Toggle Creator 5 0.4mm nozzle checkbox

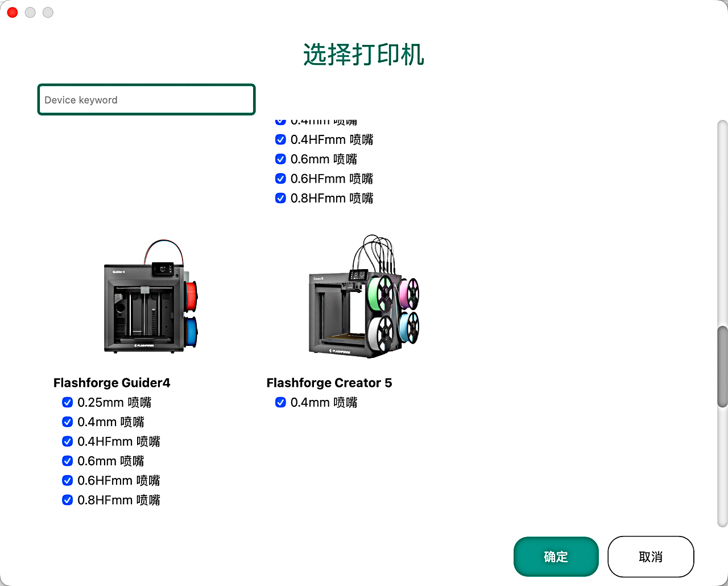[280, 402]
